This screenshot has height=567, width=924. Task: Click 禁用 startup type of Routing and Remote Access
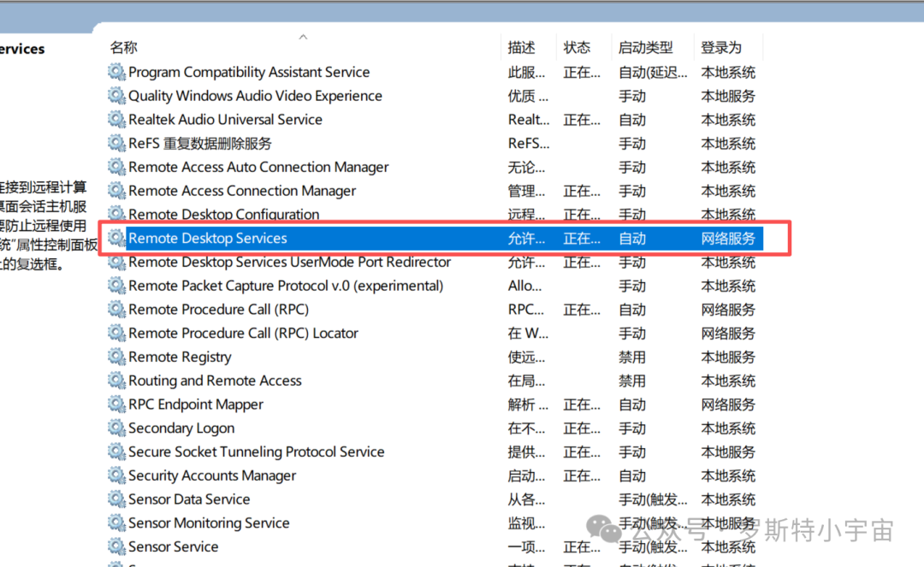[631, 381]
